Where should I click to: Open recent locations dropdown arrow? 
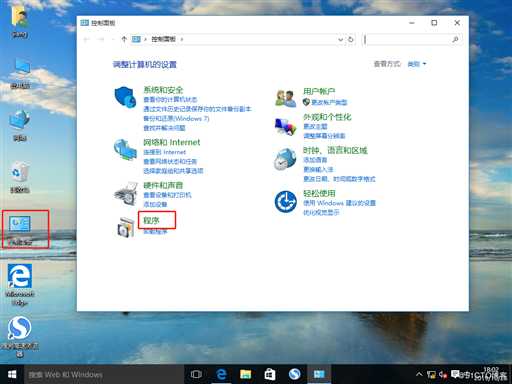click(x=112, y=39)
